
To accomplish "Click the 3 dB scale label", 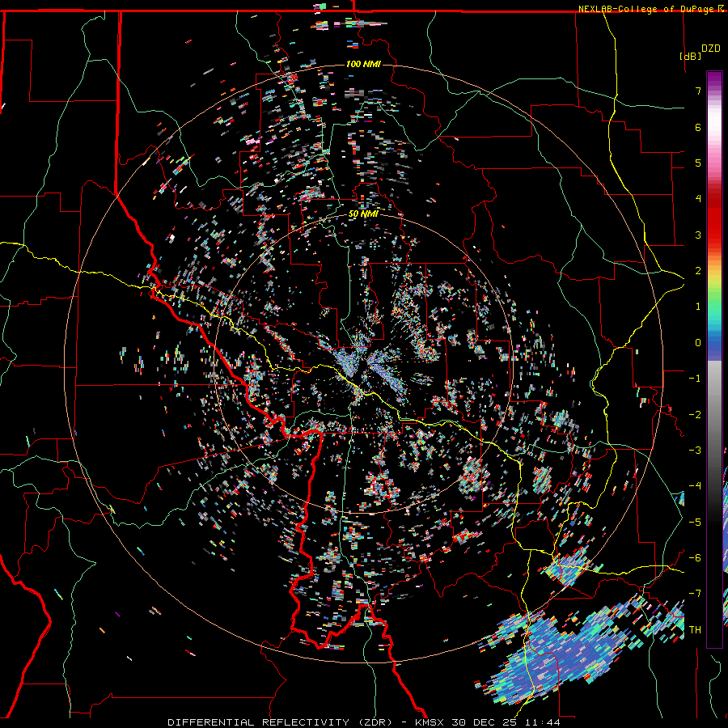I will (x=698, y=235).
